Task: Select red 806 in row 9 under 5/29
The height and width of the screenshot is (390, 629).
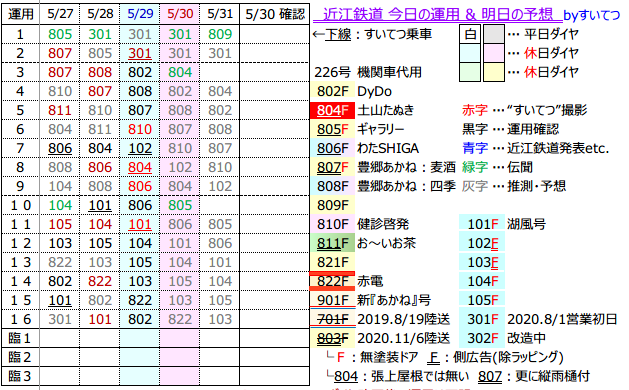Action: point(140,187)
